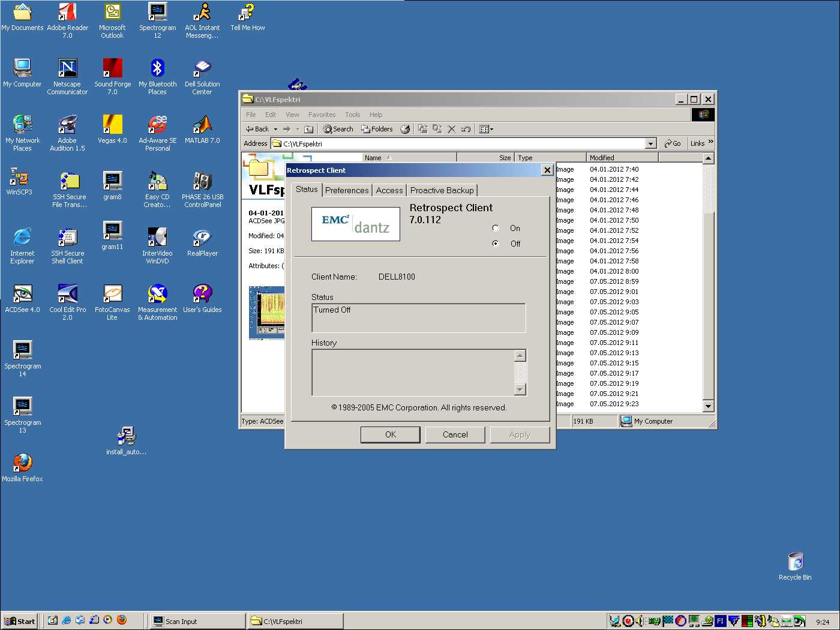The image size is (840, 630).
Task: Launch the WinSCP3 desktop icon
Action: pyautogui.click(x=19, y=182)
